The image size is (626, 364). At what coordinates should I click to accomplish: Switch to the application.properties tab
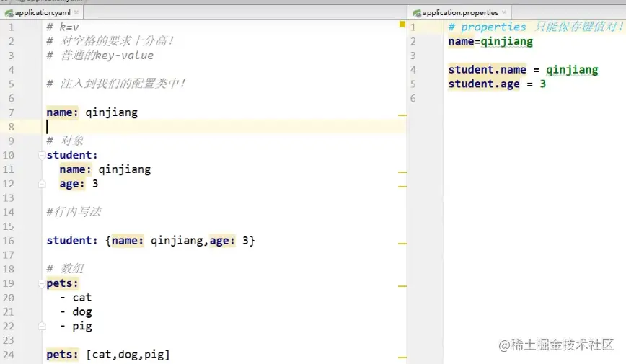tap(460, 13)
